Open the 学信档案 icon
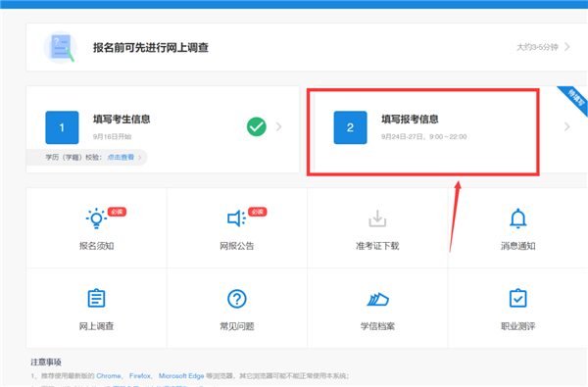588x387 pixels. tap(377, 299)
